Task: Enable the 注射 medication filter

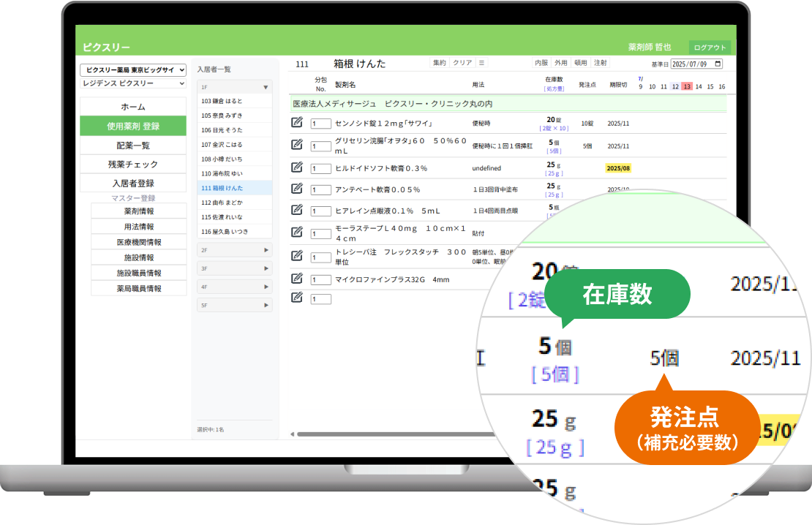Action: pos(600,64)
